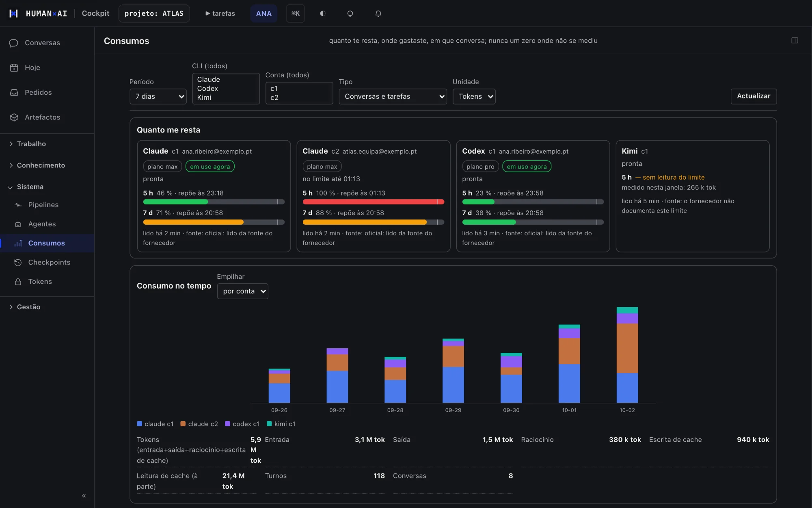Viewport: 812px width, 508px height.
Task: Click the Actualizar button
Action: (x=754, y=96)
